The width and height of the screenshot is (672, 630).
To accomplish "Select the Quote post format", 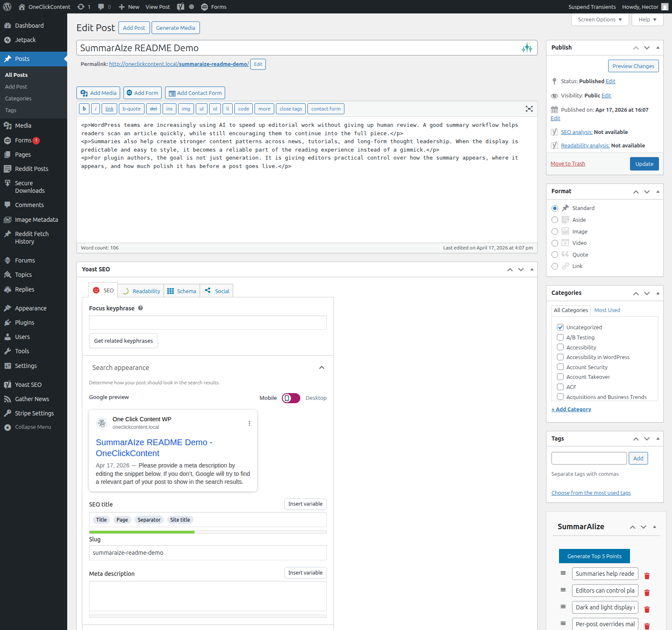I will click(x=555, y=255).
